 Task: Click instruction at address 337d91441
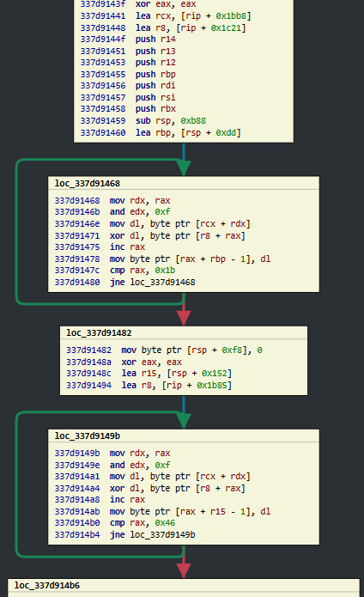click(166, 15)
